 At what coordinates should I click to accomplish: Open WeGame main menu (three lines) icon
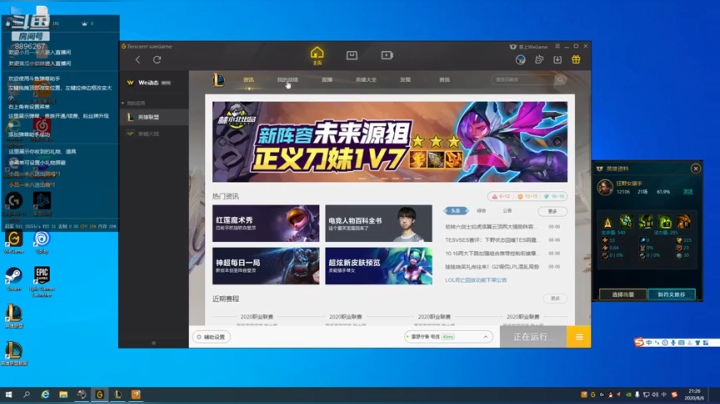[x=557, y=46]
